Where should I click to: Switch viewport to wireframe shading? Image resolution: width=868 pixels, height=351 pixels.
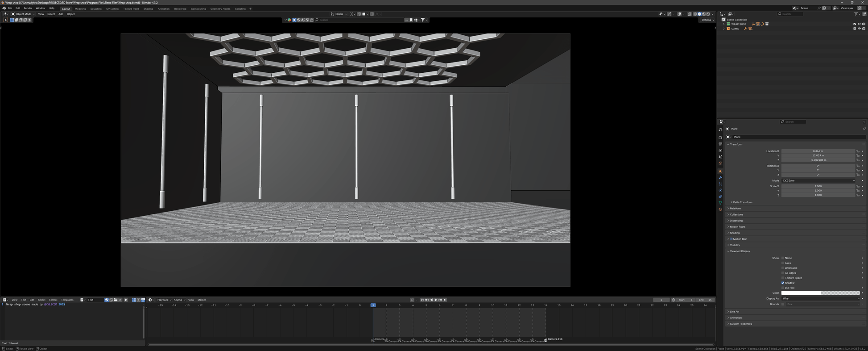(695, 14)
